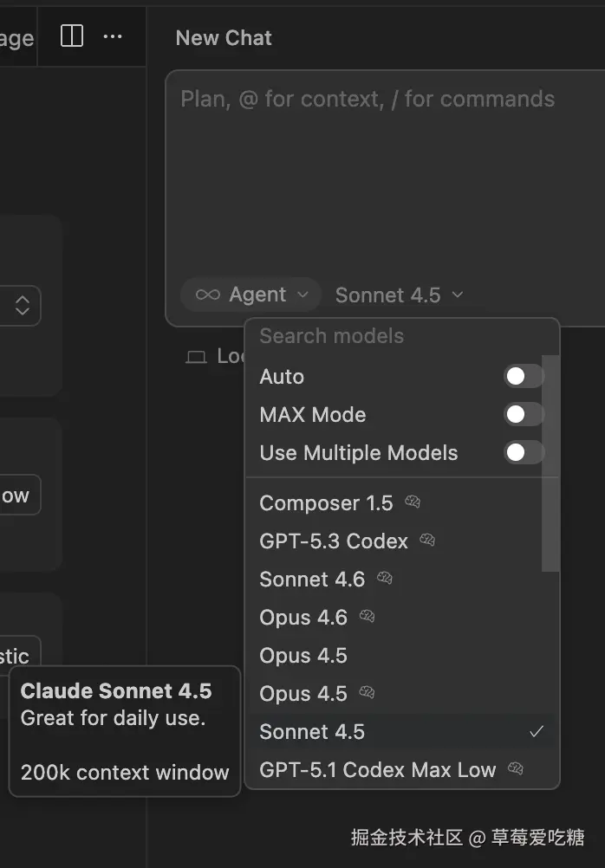Click the brain icon beside Composer 1.5
605x868 pixels.
(413, 502)
